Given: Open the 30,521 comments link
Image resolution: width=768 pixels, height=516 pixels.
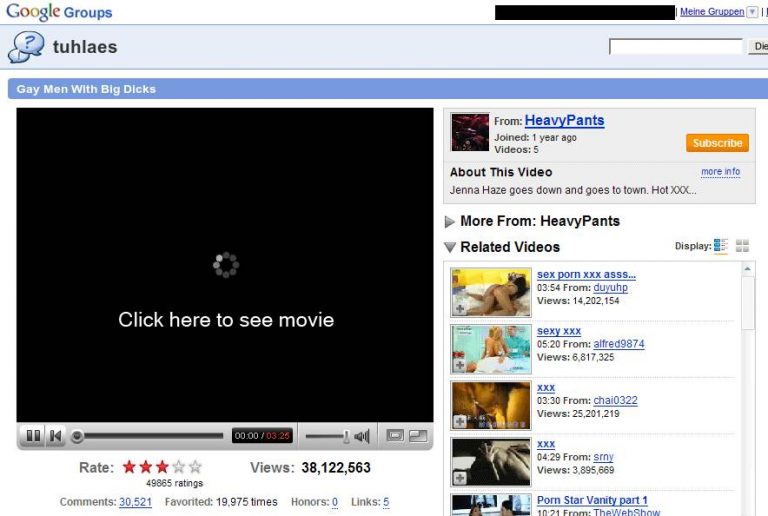Looking at the screenshot, I should coord(135,502).
